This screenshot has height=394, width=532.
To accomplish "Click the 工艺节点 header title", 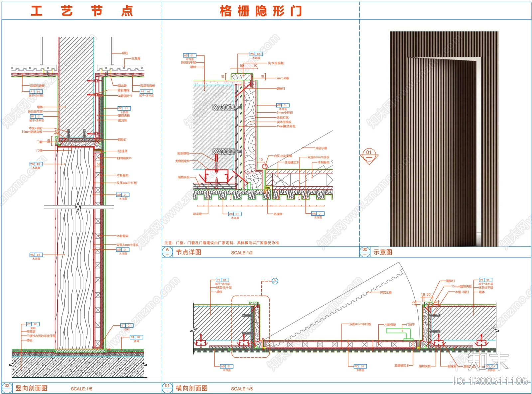I will [82, 11].
